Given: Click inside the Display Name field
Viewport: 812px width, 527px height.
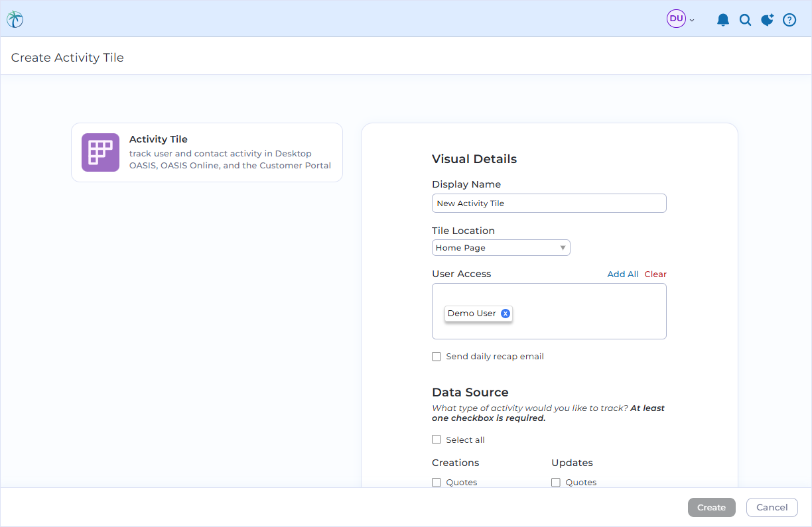Looking at the screenshot, I should pyautogui.click(x=549, y=203).
